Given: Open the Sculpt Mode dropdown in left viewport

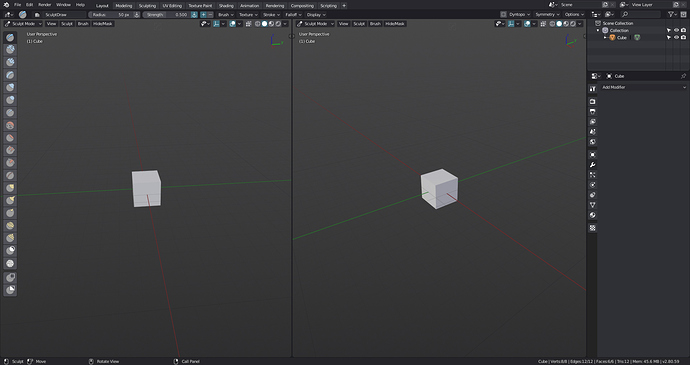Looking at the screenshot, I should coord(23,24).
